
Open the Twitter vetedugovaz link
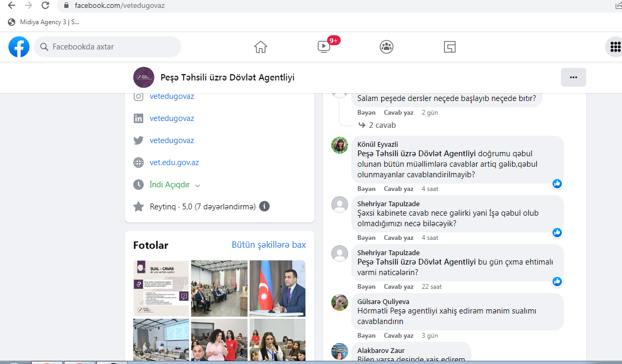point(172,140)
